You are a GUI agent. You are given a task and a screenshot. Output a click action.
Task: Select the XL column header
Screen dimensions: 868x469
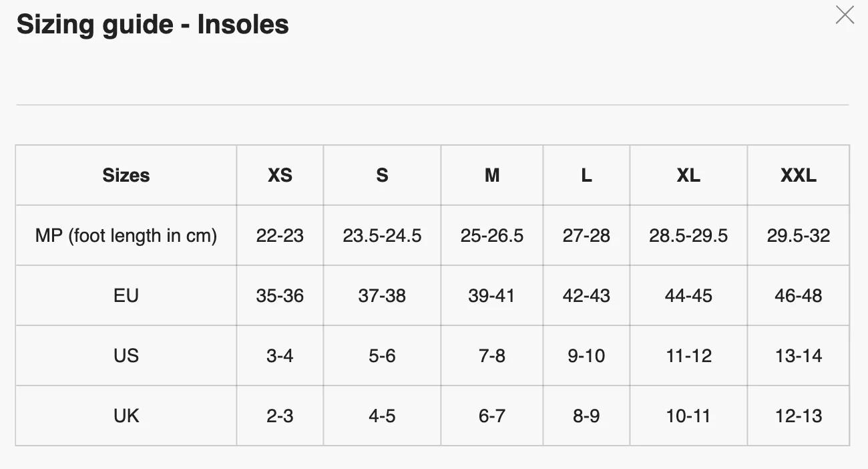coord(688,175)
